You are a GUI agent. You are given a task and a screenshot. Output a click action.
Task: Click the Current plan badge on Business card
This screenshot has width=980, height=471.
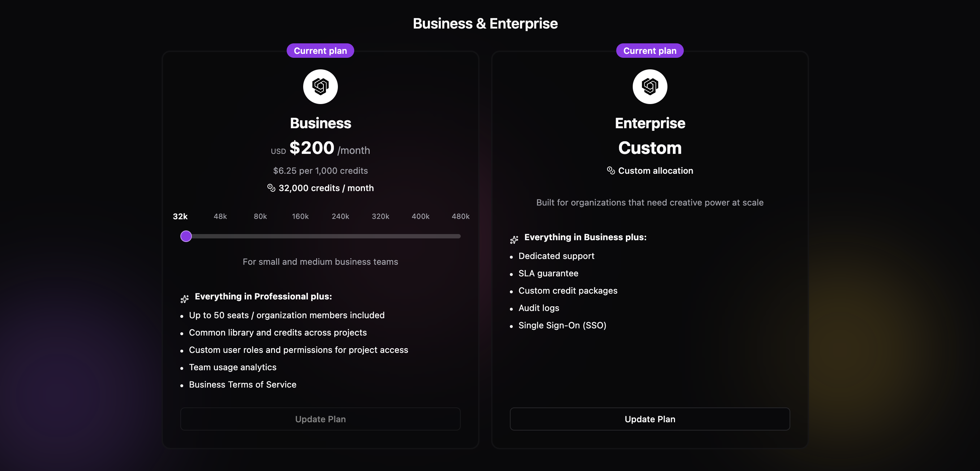tap(320, 50)
